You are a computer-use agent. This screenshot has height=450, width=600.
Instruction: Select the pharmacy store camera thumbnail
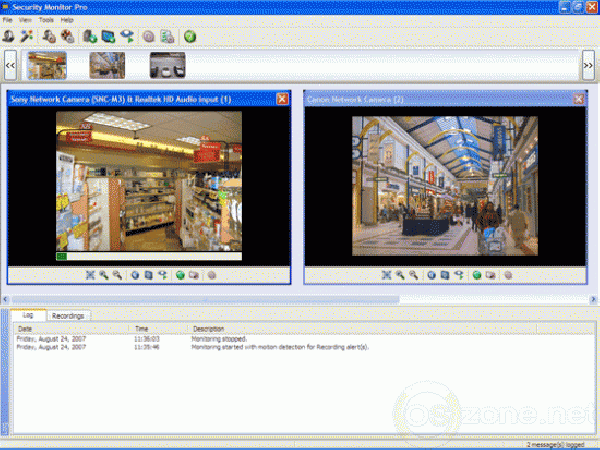(x=47, y=65)
